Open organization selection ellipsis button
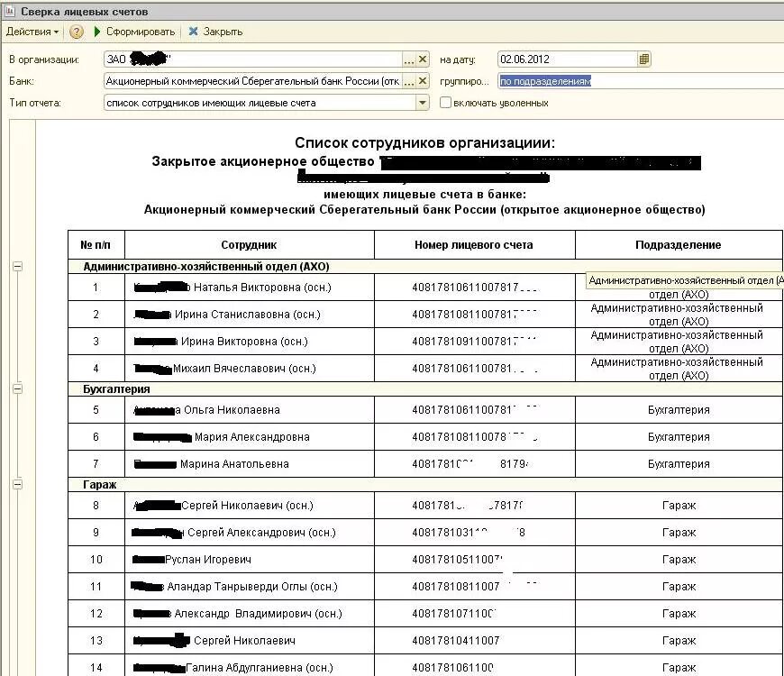The width and height of the screenshot is (784, 676). (x=409, y=60)
